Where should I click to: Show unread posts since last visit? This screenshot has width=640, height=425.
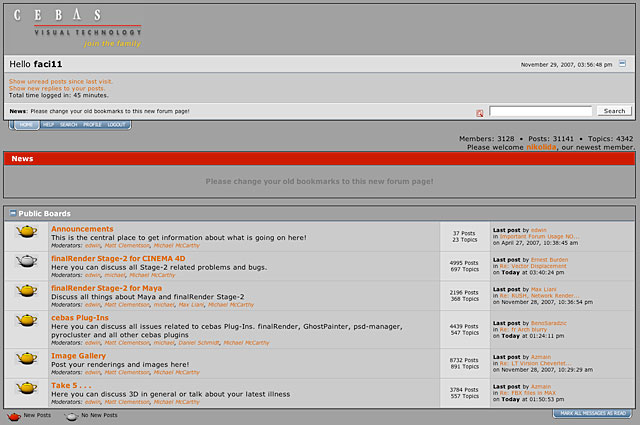(61, 82)
